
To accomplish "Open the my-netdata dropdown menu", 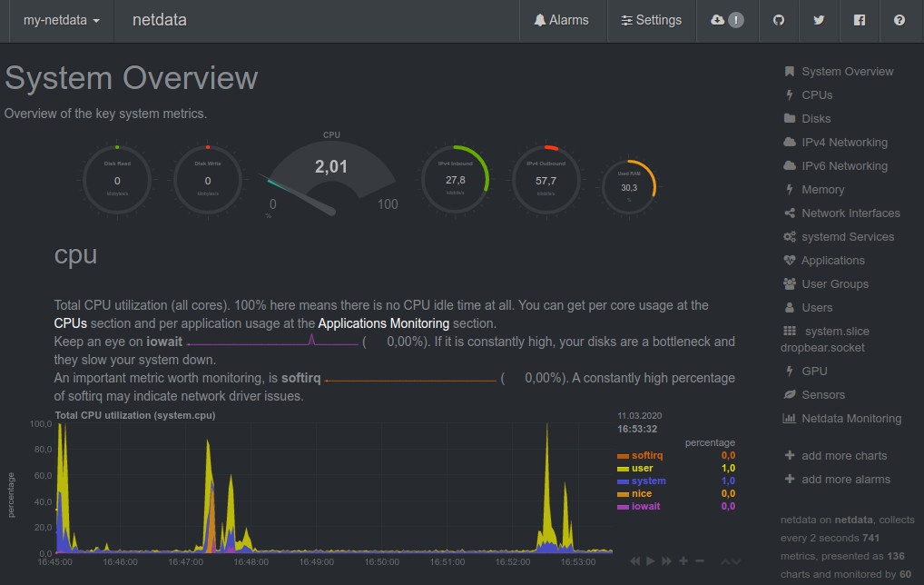I will [62, 20].
